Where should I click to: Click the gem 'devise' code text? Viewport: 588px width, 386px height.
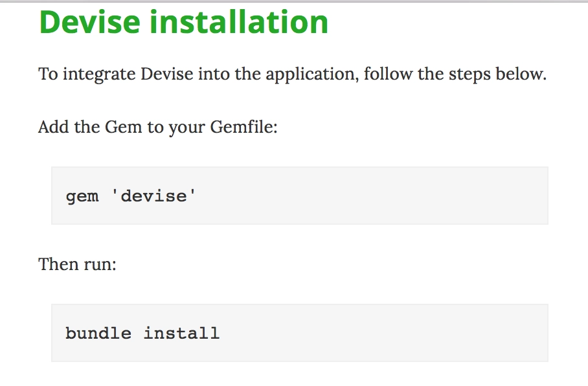pos(131,196)
